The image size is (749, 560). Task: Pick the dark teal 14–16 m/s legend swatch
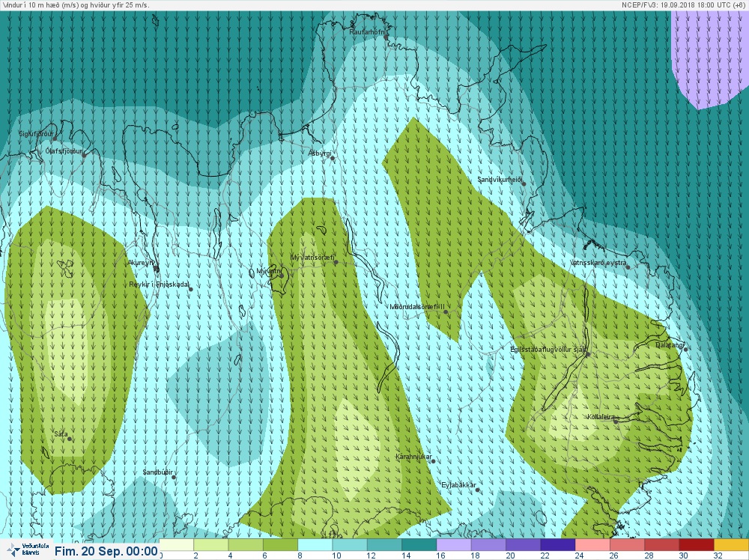coord(419,545)
